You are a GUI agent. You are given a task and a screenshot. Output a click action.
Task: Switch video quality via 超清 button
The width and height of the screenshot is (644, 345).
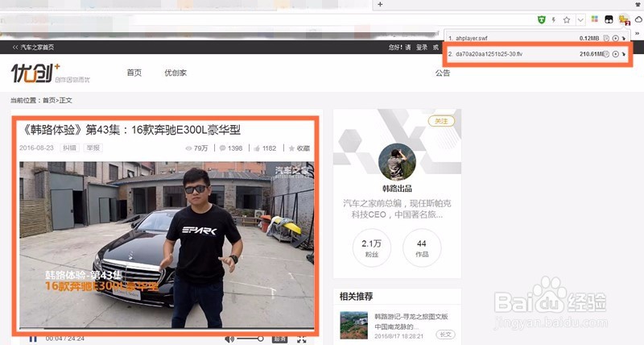(279, 339)
